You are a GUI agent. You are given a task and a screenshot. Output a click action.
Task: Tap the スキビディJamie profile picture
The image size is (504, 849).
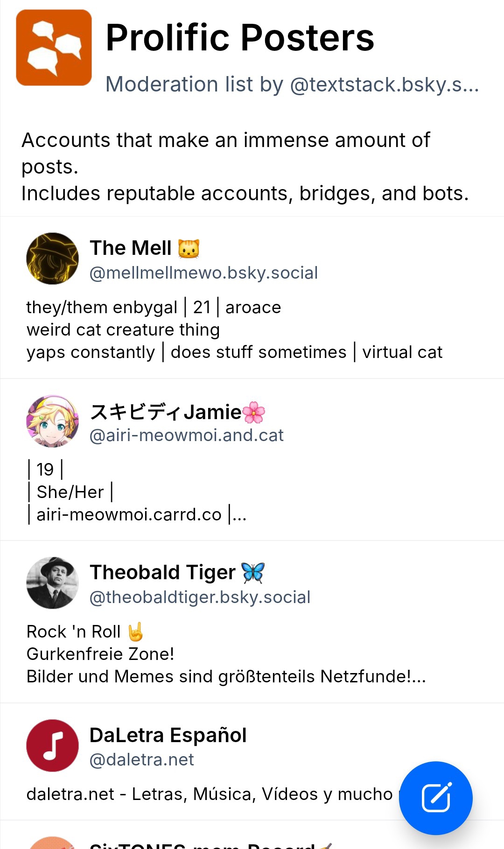tap(52, 421)
